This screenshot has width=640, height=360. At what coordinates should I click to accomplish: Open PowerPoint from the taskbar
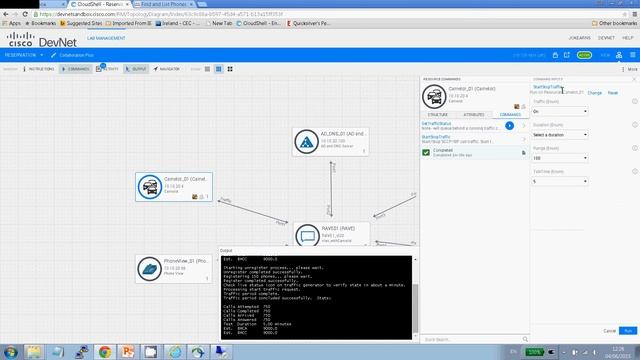coord(128,352)
